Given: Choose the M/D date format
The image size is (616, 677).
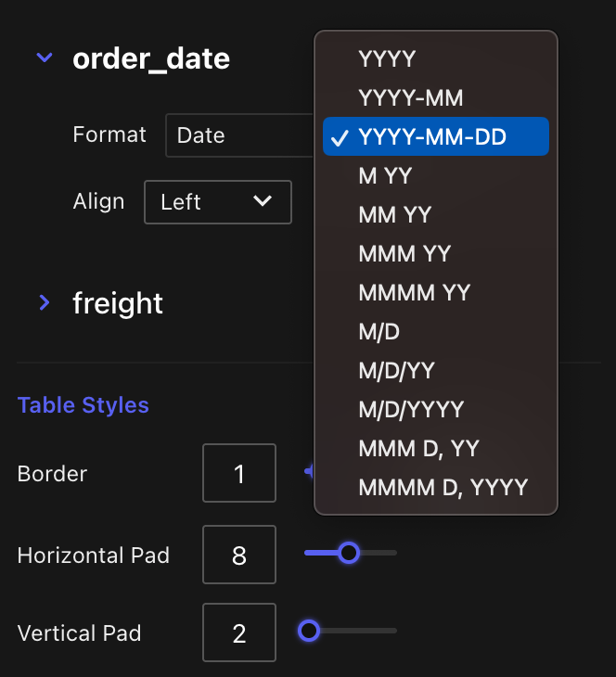Looking at the screenshot, I should click(x=379, y=331).
